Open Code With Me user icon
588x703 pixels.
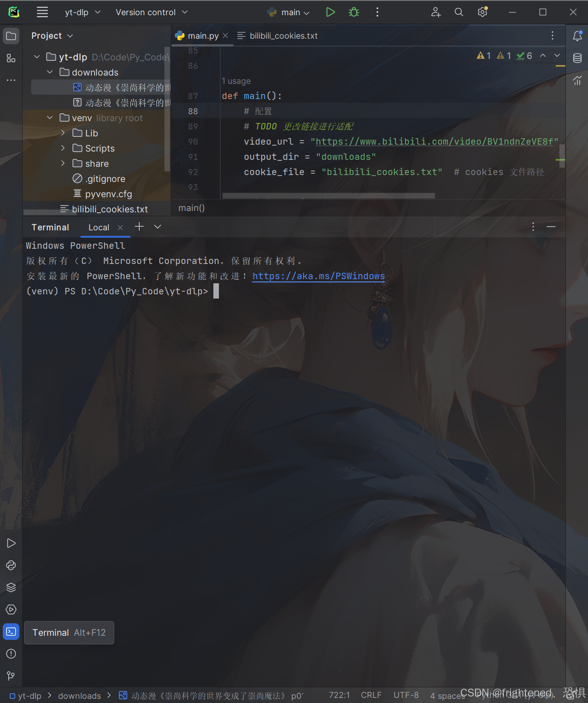tap(436, 12)
